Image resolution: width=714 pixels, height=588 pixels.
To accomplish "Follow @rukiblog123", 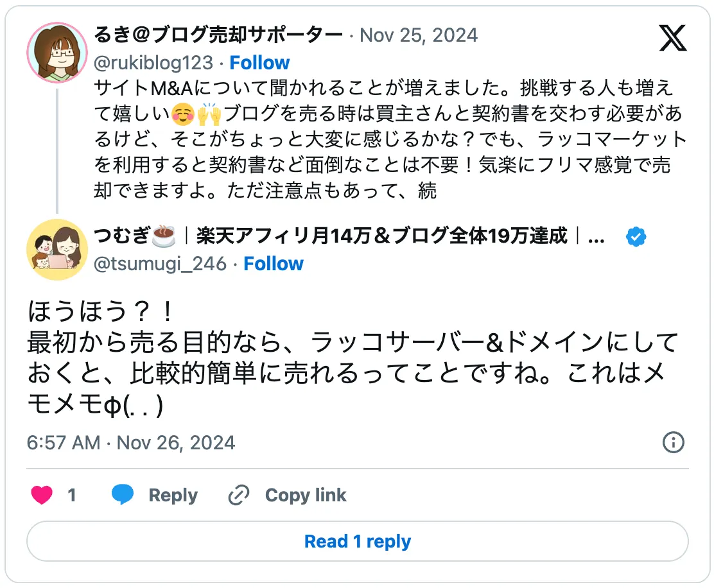I will click(x=259, y=62).
